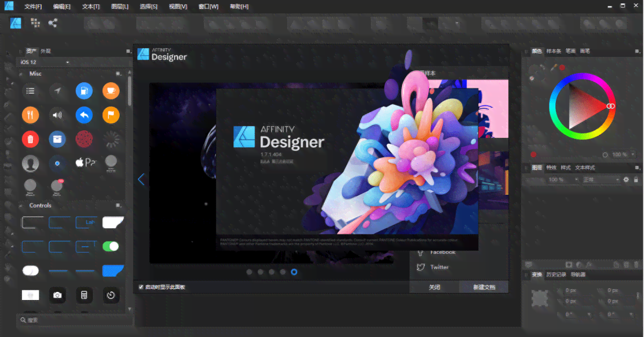
Task: Go to previous welcome slide
Action: coord(141,179)
